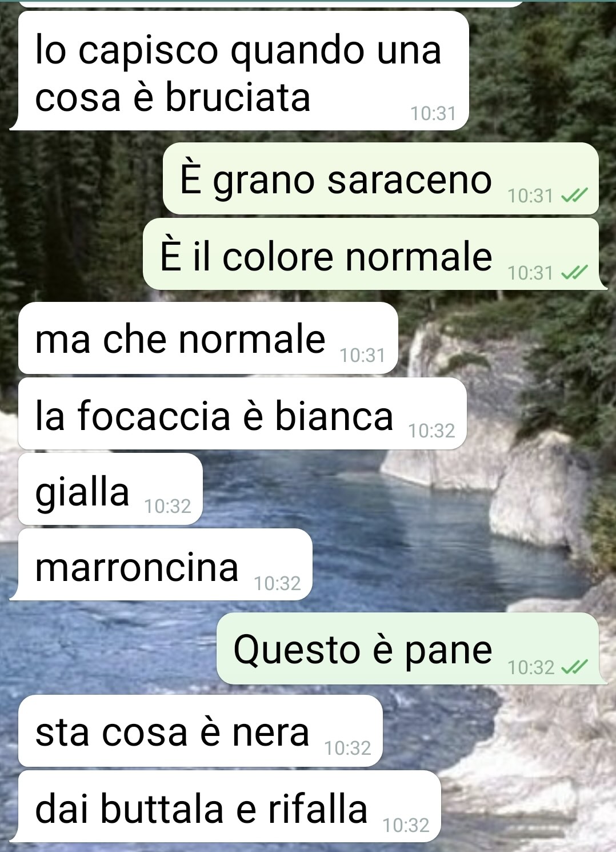
Task: Click the read-receipt checkmarks on 'È grano saraceno'
Action: pos(574,196)
